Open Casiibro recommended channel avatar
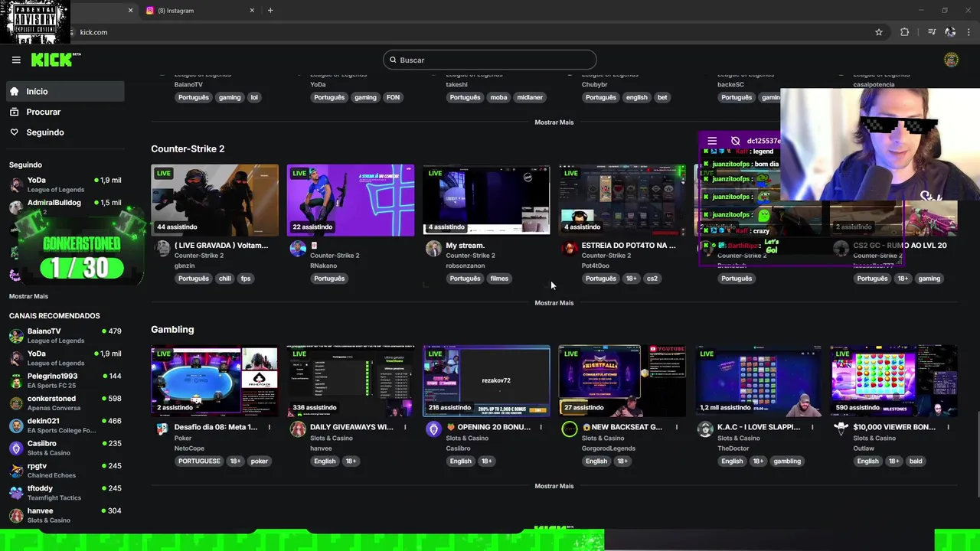 coord(16,448)
